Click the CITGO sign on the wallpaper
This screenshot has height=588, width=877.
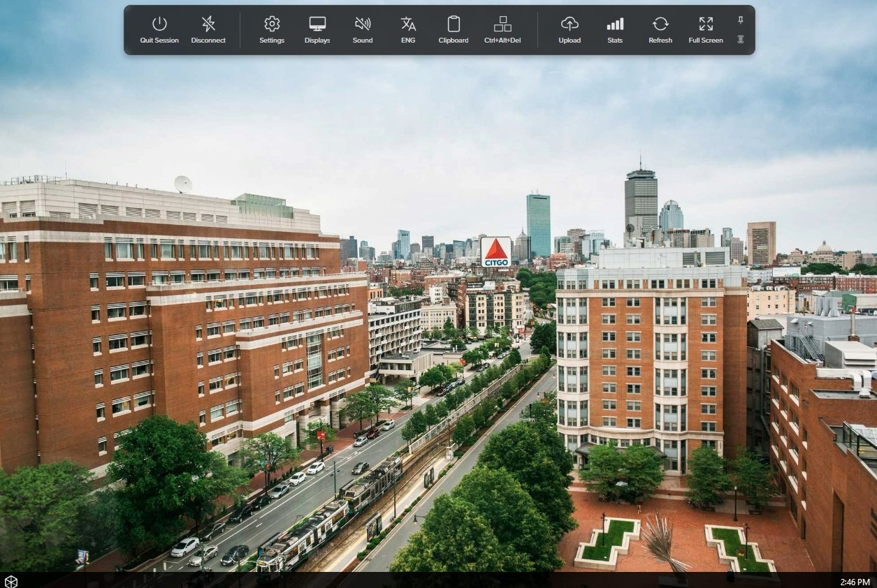coord(495,252)
